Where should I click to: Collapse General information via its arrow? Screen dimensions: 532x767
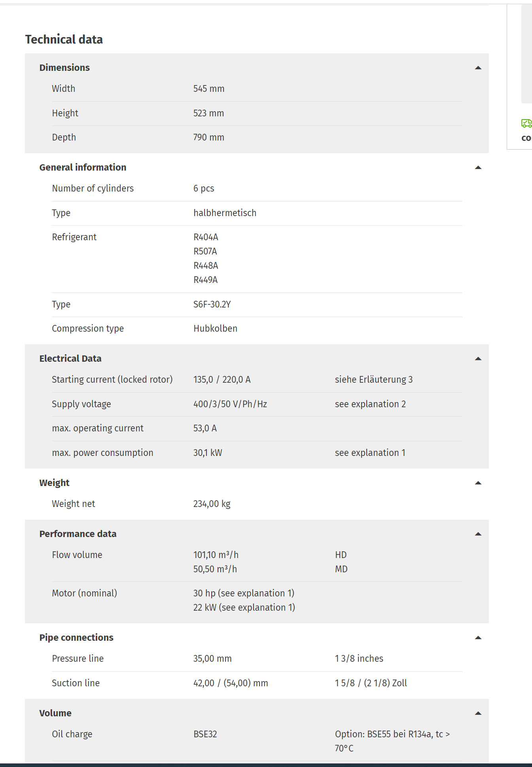pos(478,167)
